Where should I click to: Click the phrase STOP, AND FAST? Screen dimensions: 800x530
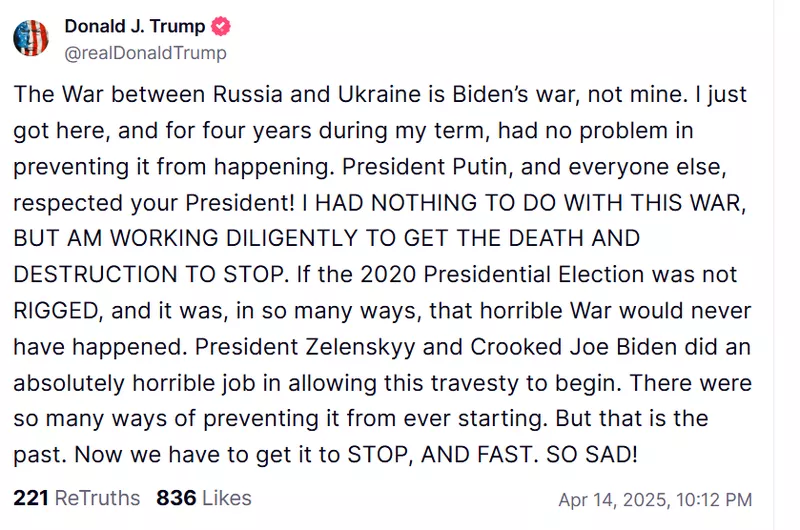coord(439,454)
